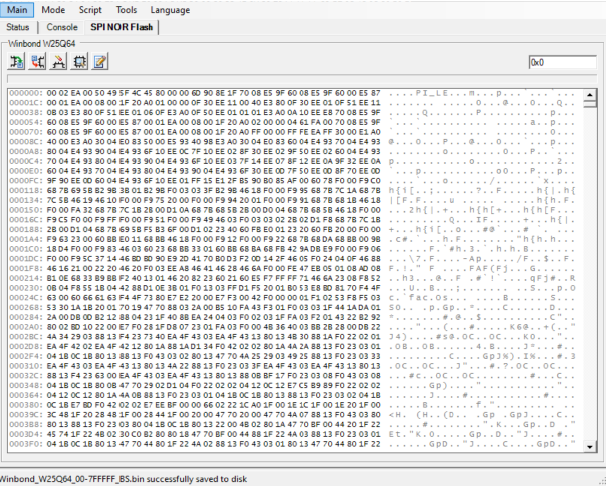
Task: Click offset label 0000A8:
Action: point(26,151)
